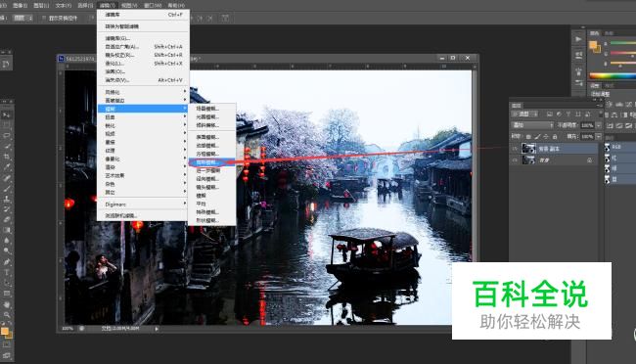Image resolution: width=636 pixels, height=364 pixels.
Task: Click the color spectrum ramp
Action: 613,76
